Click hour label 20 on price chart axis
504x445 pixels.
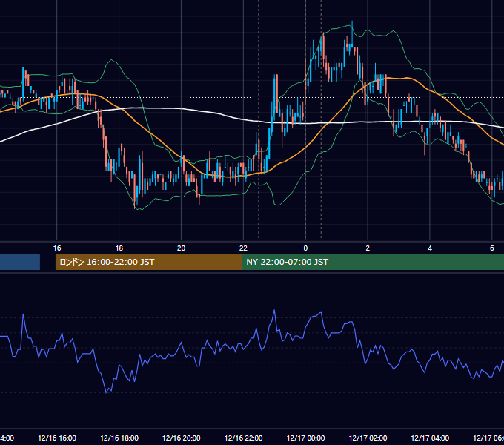pyautogui.click(x=181, y=248)
